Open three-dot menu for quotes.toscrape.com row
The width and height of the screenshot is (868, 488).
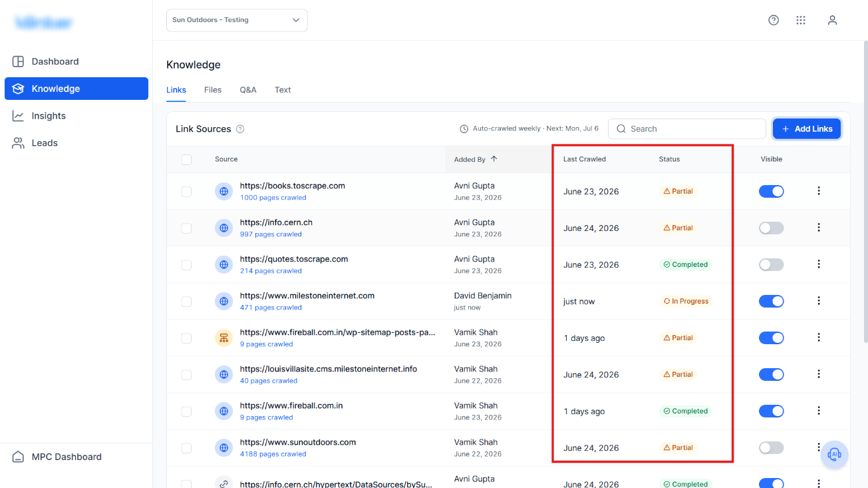coord(819,264)
